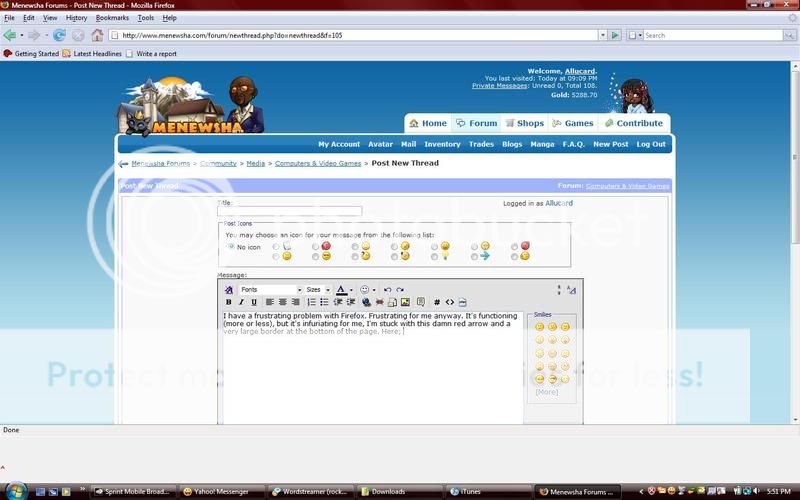
Task: Select the teal arrow post icon radio
Action: pyautogui.click(x=475, y=257)
